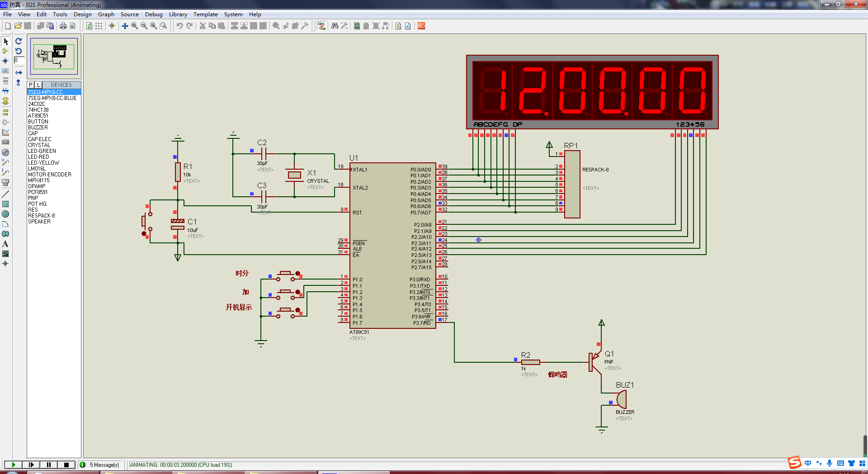Click the overview thumbnail of the schematic
868x474 pixels.
54,56
